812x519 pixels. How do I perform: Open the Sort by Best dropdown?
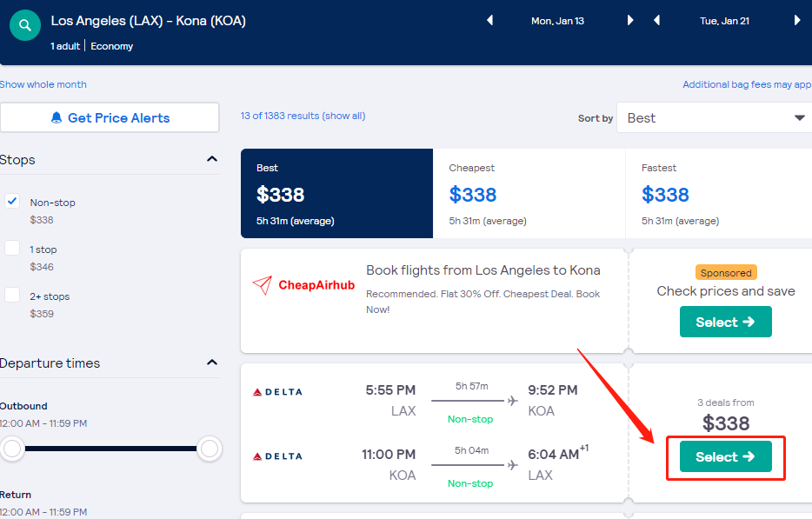(716, 118)
